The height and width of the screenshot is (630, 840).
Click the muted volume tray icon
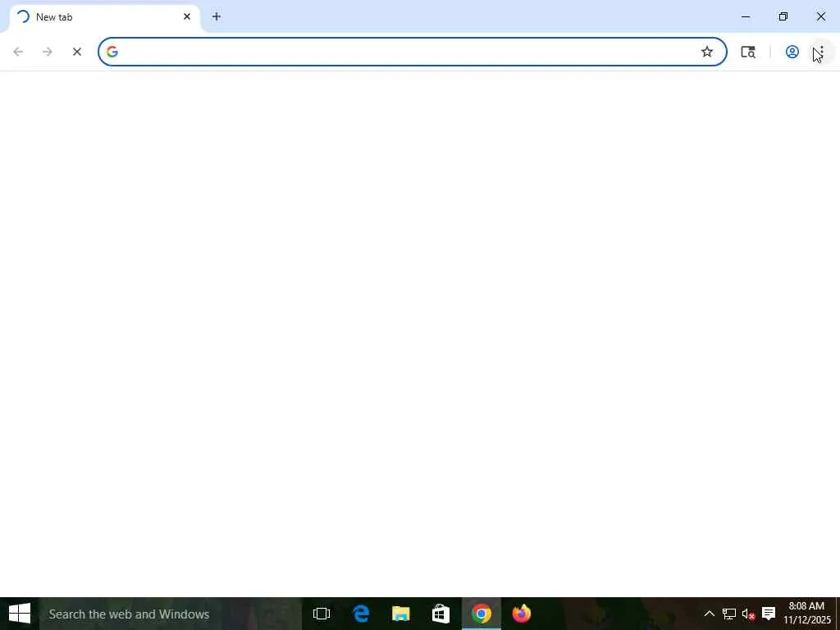point(748,614)
